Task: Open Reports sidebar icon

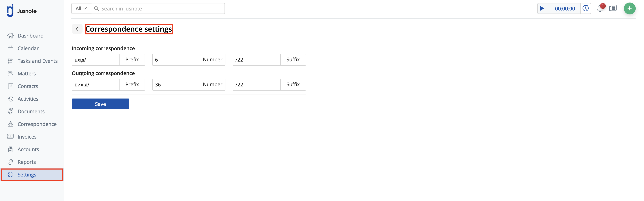Action: coord(10,162)
